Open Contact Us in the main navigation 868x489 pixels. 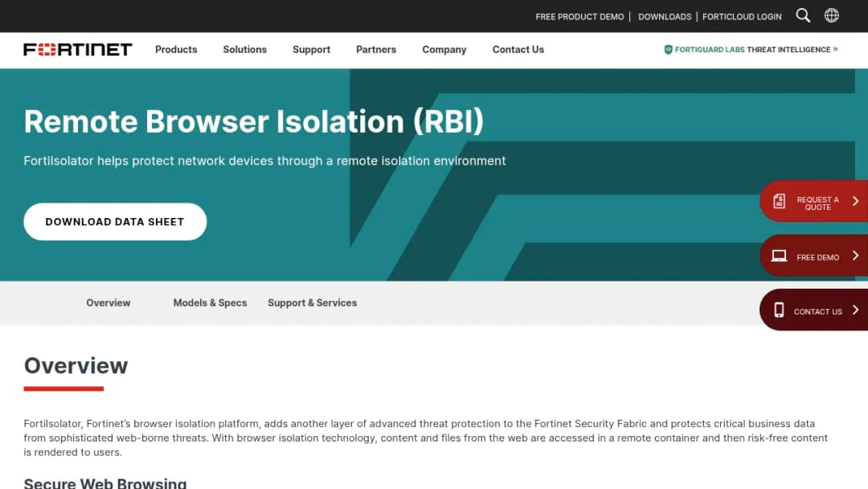pos(518,49)
